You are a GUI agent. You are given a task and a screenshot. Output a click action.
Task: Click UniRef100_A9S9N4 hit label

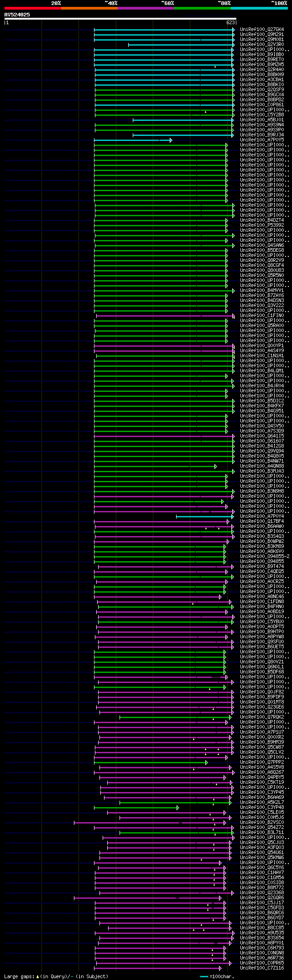pyautogui.click(x=262, y=125)
